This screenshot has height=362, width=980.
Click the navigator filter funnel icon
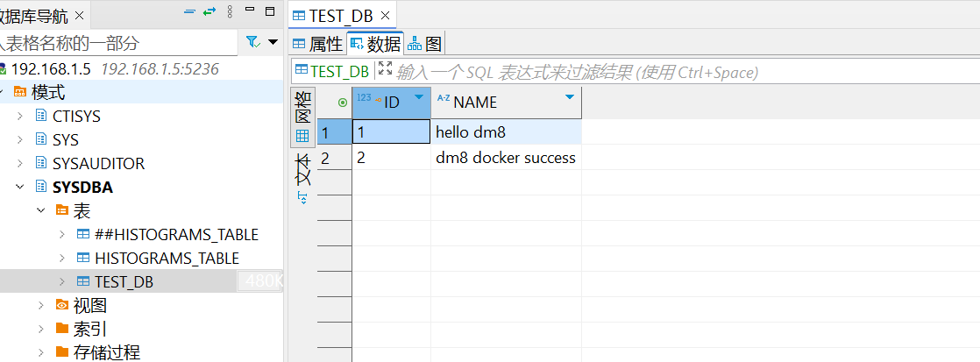click(x=252, y=43)
